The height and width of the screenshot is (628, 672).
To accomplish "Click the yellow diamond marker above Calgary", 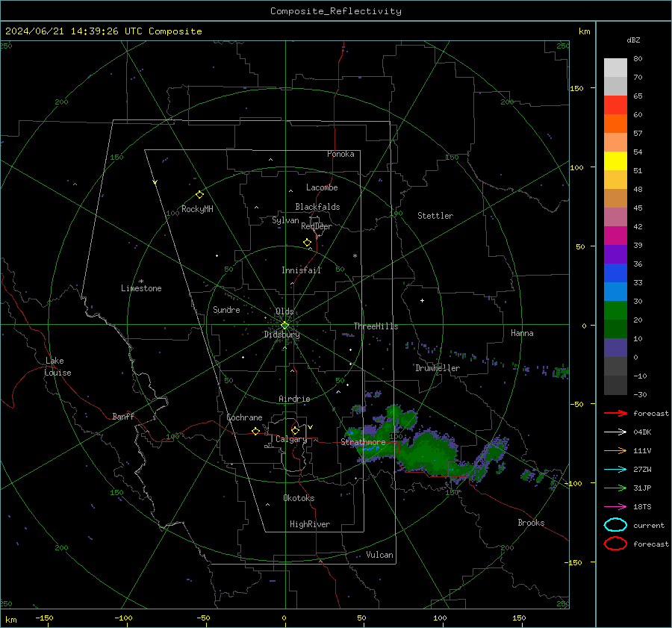I will [x=295, y=430].
